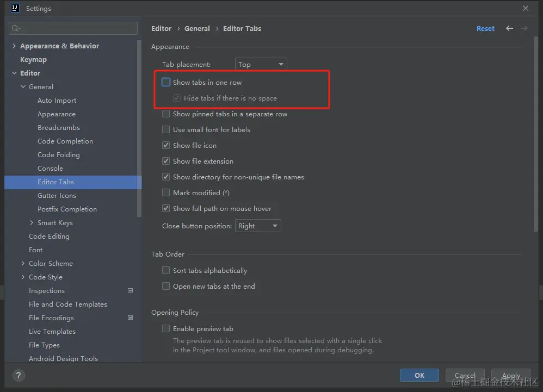Screen dimensions: 543x392
Task: Close the Settings dialog
Action: [x=526, y=8]
